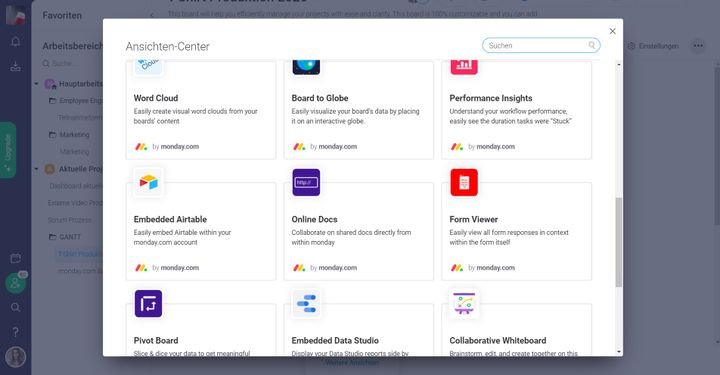The width and height of the screenshot is (720, 375).
Task: Open the Employee Eng folder in the tree
Action: click(x=75, y=101)
